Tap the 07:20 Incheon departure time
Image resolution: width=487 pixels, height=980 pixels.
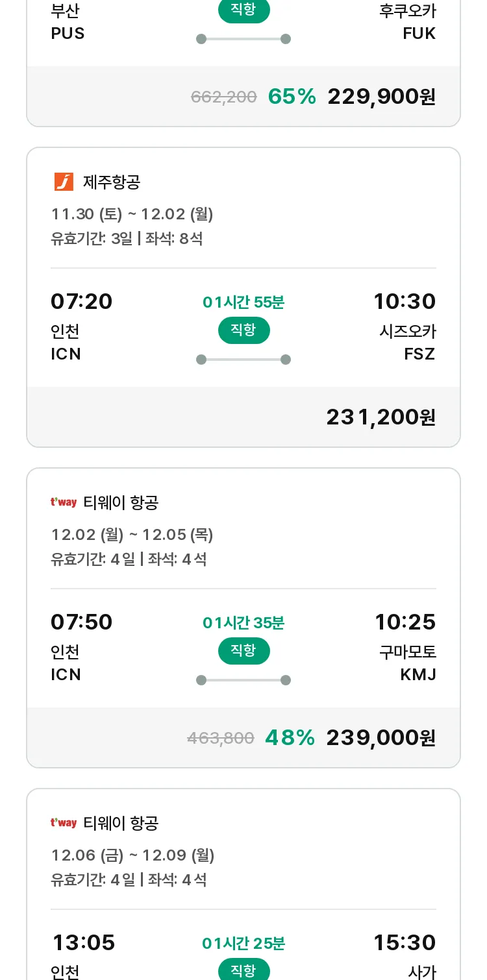(82, 302)
